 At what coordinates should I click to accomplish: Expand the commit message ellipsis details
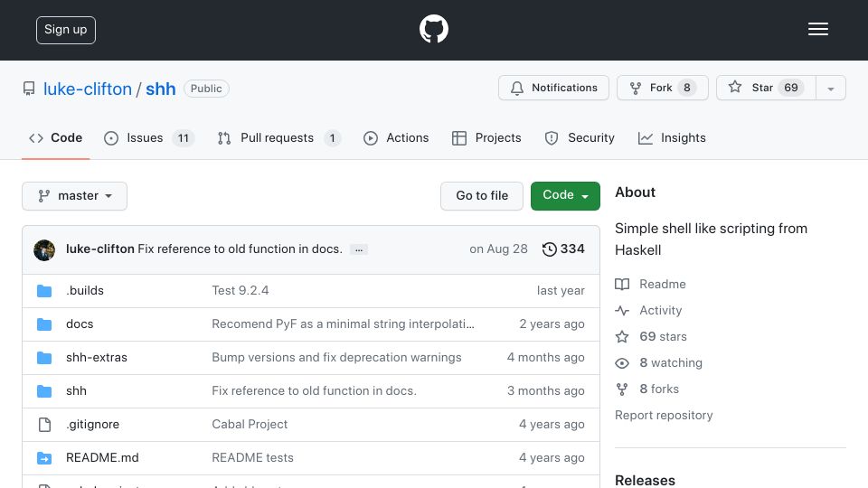[359, 250]
